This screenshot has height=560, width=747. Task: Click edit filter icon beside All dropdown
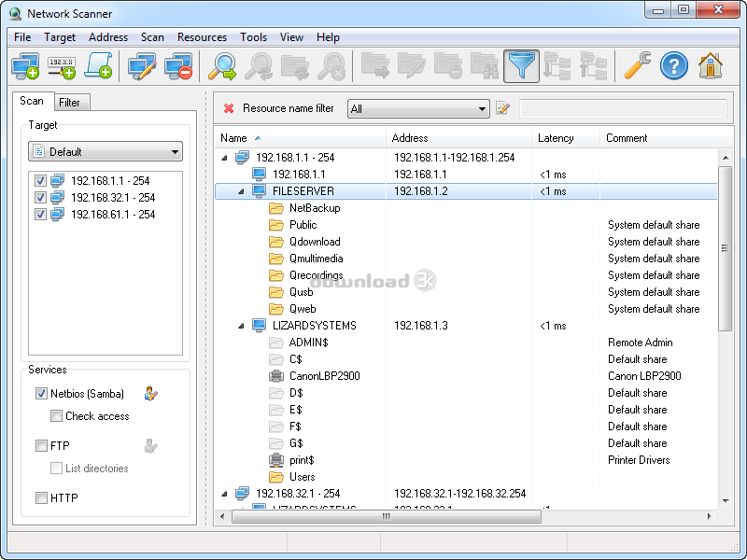(502, 108)
